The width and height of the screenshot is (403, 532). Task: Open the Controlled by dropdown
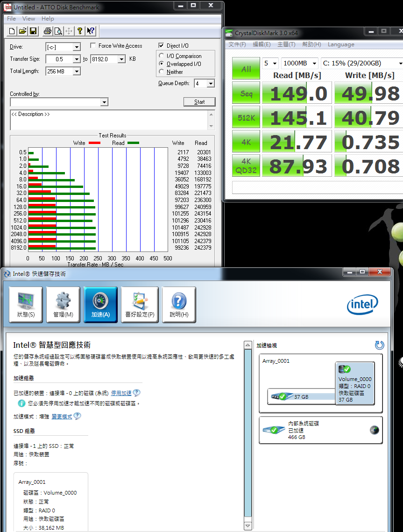pyautogui.click(x=105, y=102)
